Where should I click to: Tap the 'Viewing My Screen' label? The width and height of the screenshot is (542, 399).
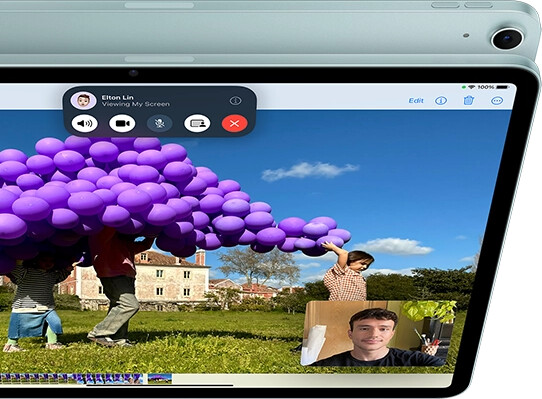136,104
